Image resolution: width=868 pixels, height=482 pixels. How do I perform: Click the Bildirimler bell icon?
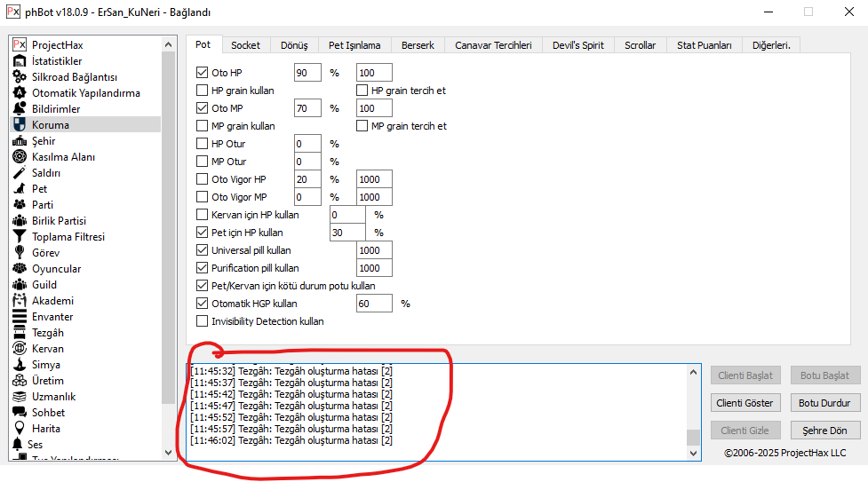tap(20, 109)
